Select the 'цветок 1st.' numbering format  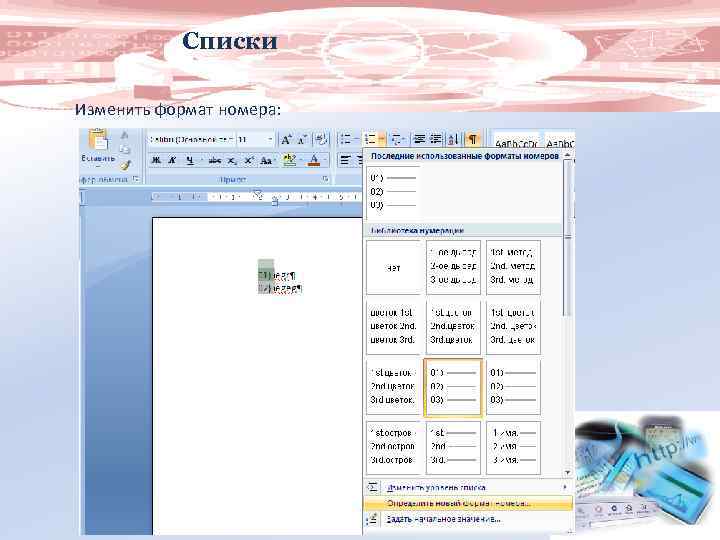[x=393, y=327]
